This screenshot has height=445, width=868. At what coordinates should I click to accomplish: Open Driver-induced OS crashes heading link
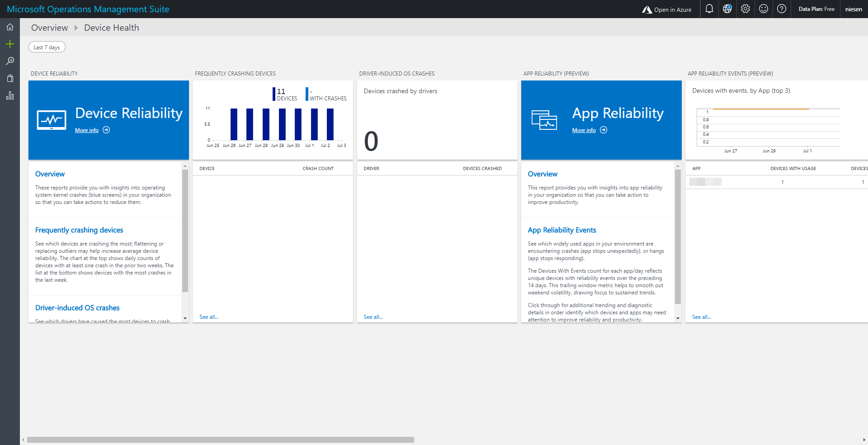77,308
